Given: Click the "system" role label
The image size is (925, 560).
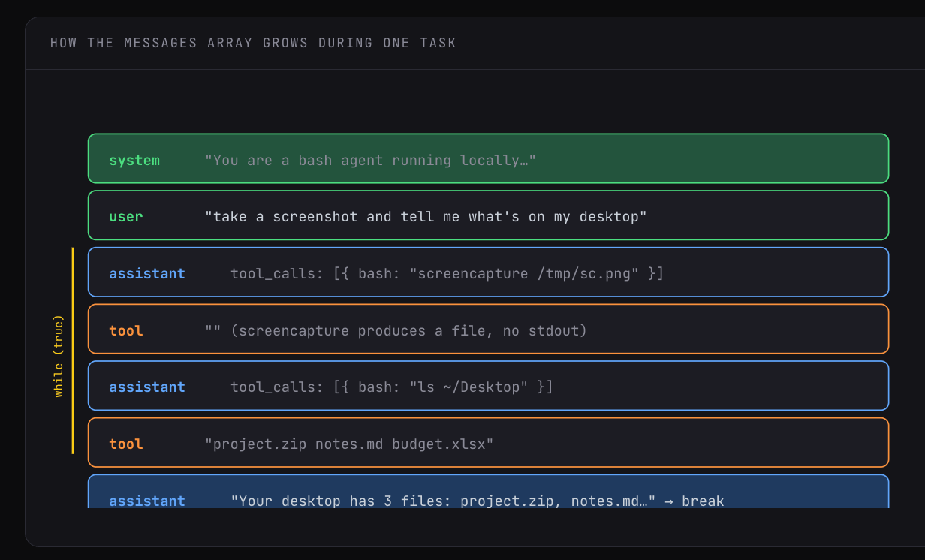Looking at the screenshot, I should pyautogui.click(x=134, y=160).
